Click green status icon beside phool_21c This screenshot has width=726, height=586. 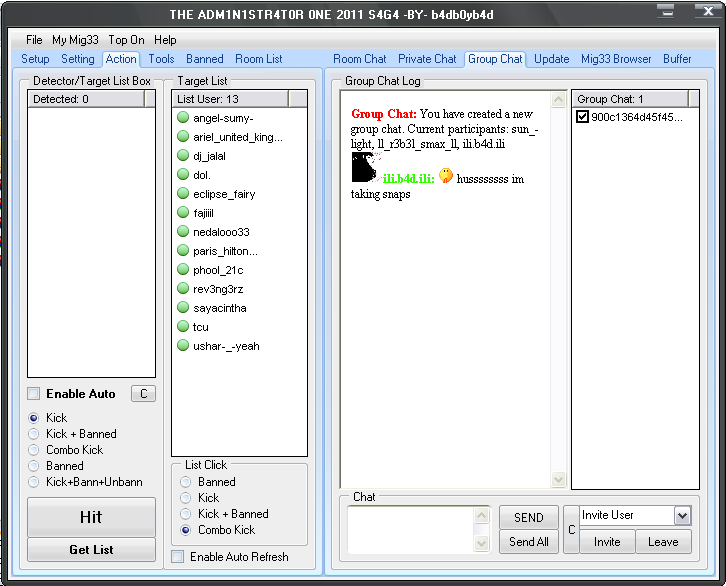pos(183,269)
